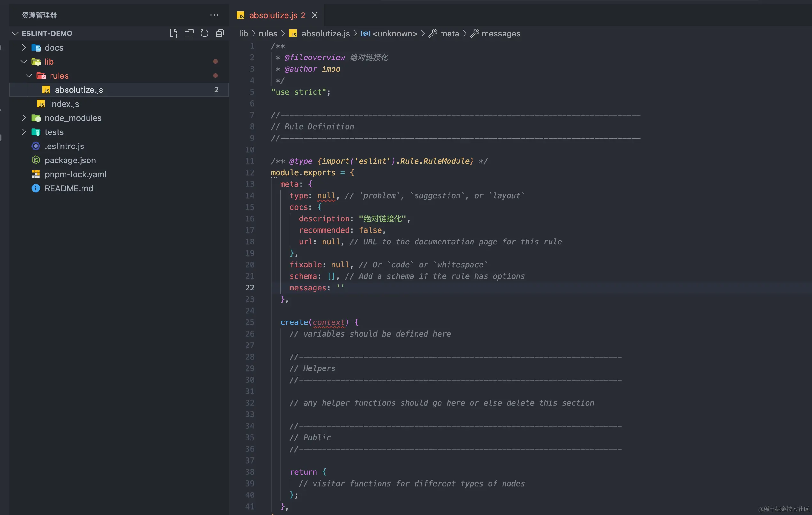The image size is (812, 515).
Task: Open the README.md file
Action: tap(119, 188)
